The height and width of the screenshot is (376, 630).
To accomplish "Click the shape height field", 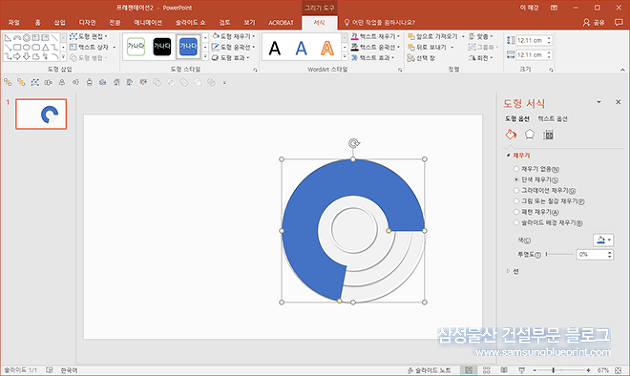I will pyautogui.click(x=530, y=40).
